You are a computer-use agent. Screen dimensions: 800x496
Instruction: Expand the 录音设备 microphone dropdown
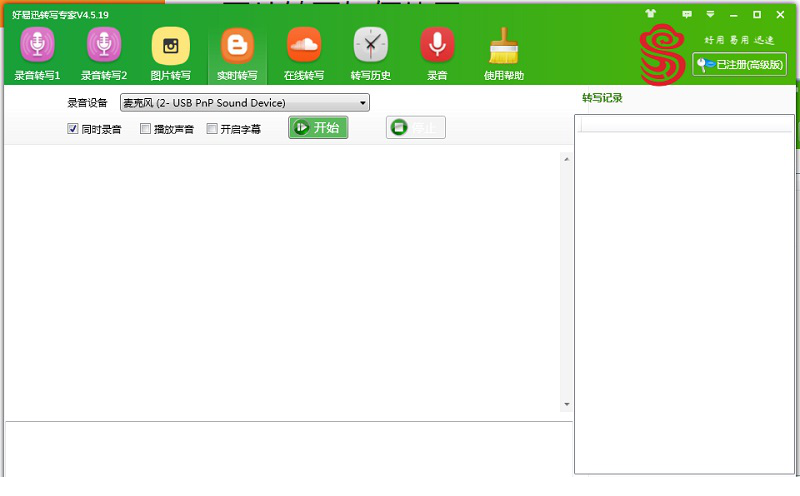(362, 103)
